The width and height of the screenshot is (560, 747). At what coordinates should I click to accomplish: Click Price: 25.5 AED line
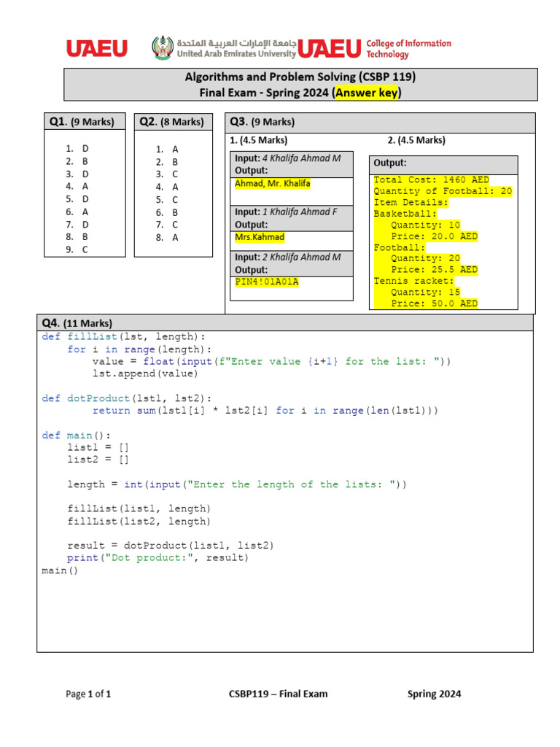[435, 270]
